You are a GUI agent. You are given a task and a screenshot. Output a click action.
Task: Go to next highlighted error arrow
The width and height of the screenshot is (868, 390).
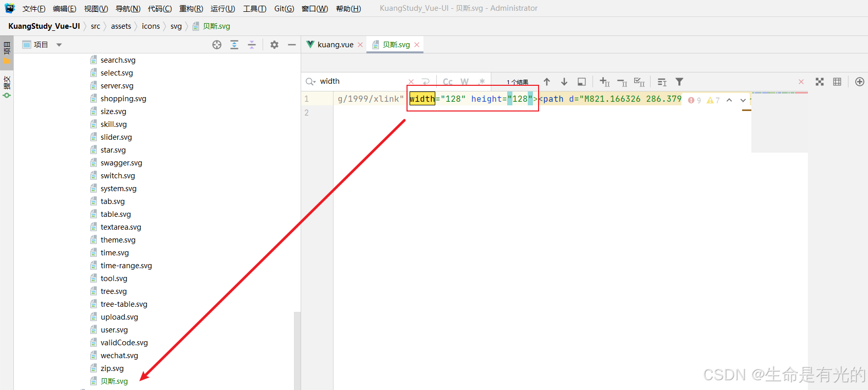point(743,100)
